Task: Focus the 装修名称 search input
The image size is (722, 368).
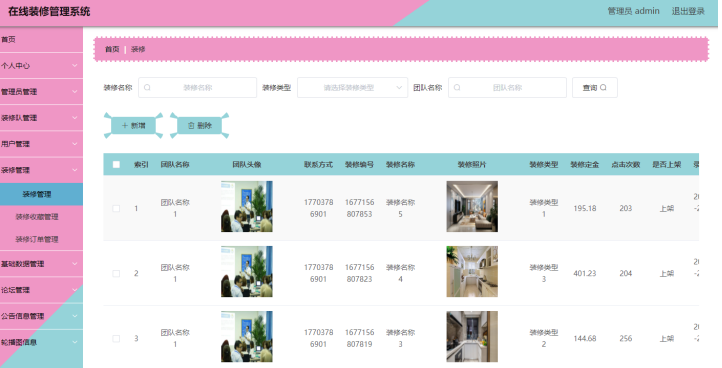Action: pyautogui.click(x=198, y=88)
